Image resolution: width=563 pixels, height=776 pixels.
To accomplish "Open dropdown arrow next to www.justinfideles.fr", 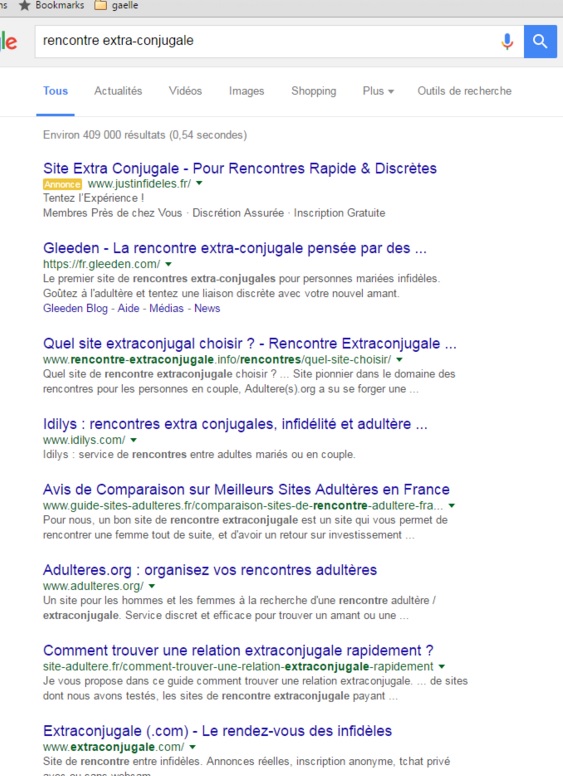I will 199,183.
